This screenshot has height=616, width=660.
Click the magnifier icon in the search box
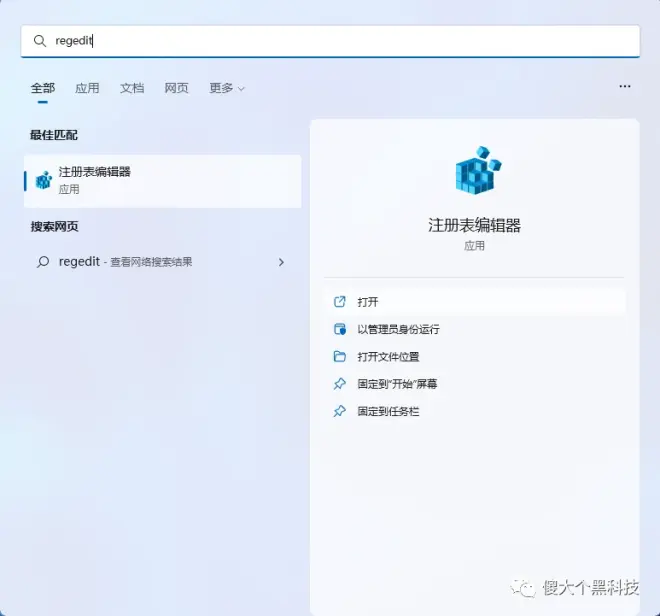[40, 41]
